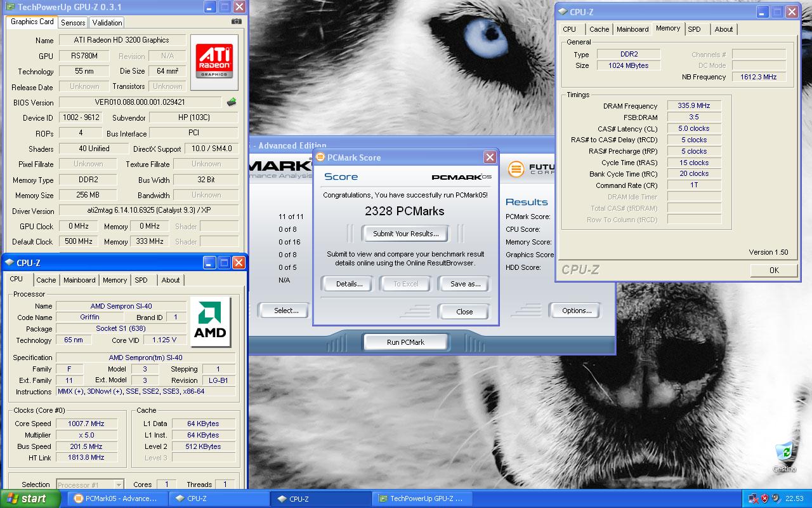Open the Cestino recycle bin desktop icon
Screen dimensions: 812x508
point(784,457)
